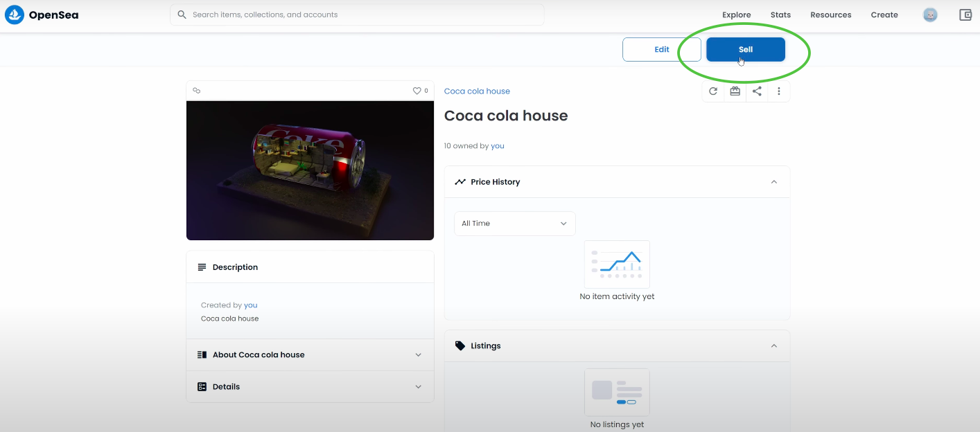Open the three-dot more options menu
Screen dimensions: 980x432
click(779, 91)
